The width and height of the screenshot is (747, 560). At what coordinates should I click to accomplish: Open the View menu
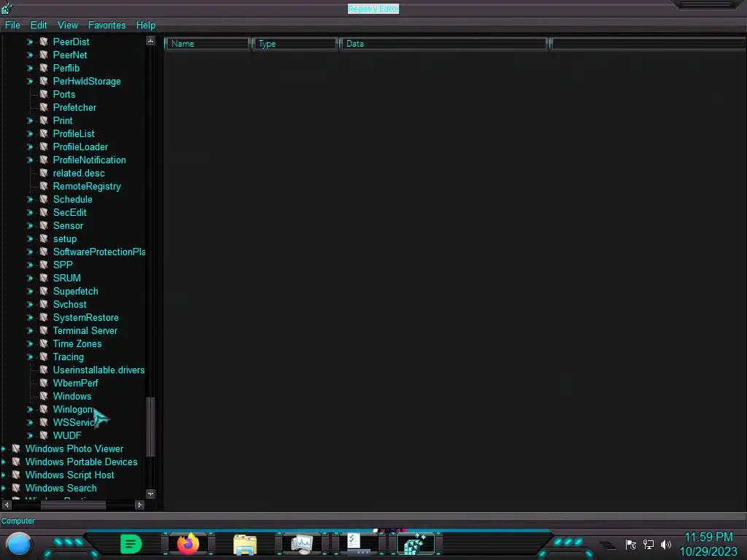pos(68,25)
